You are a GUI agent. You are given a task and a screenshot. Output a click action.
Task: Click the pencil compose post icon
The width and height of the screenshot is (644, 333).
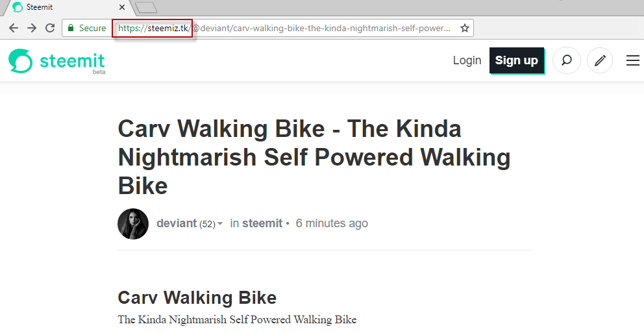coord(600,60)
